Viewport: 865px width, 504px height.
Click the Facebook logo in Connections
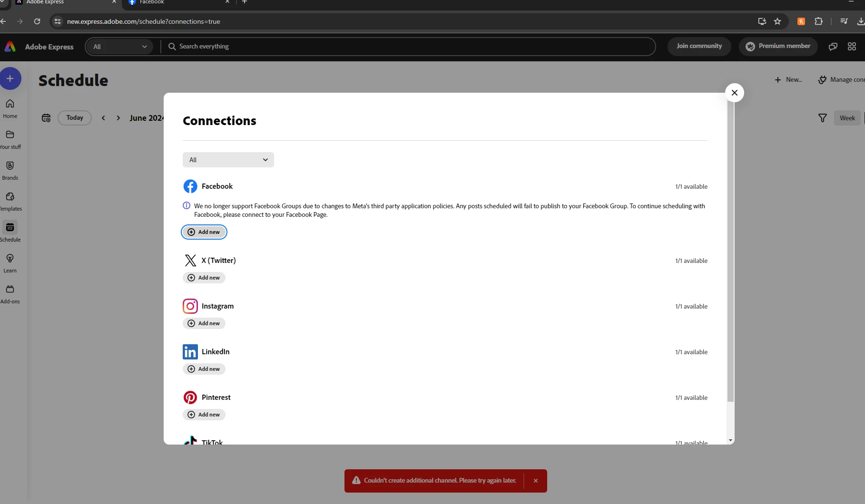[x=190, y=186]
